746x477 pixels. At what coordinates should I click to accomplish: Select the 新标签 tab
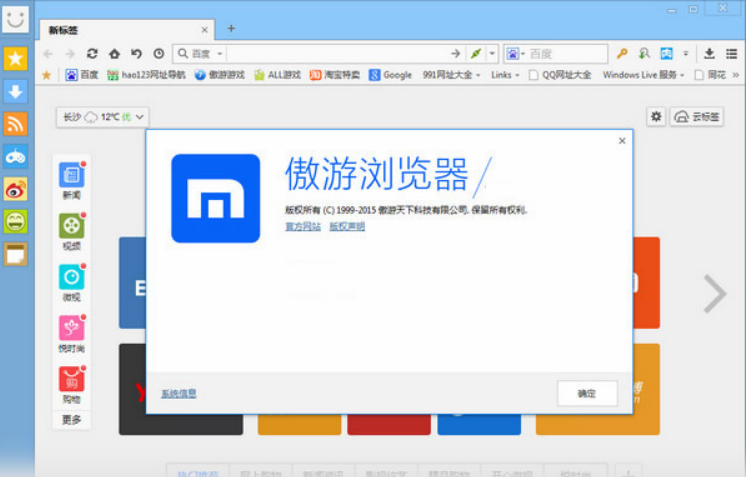pos(127,30)
